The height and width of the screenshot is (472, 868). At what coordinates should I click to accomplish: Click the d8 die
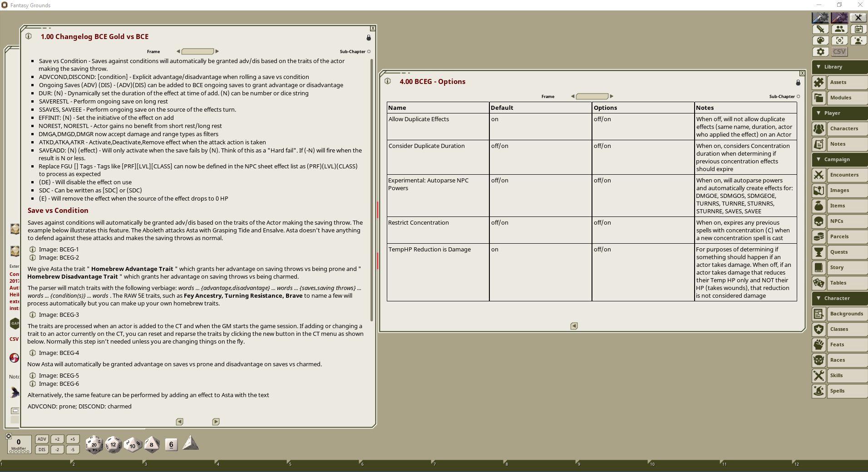click(x=152, y=445)
